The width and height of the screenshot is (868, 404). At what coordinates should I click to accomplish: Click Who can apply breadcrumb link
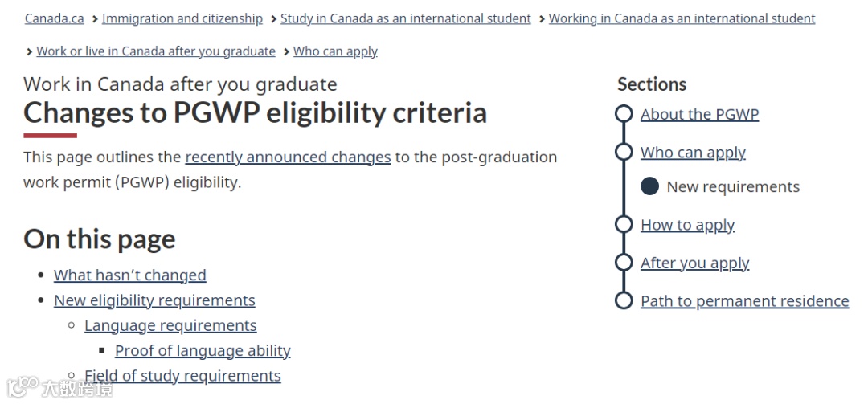[x=335, y=51]
